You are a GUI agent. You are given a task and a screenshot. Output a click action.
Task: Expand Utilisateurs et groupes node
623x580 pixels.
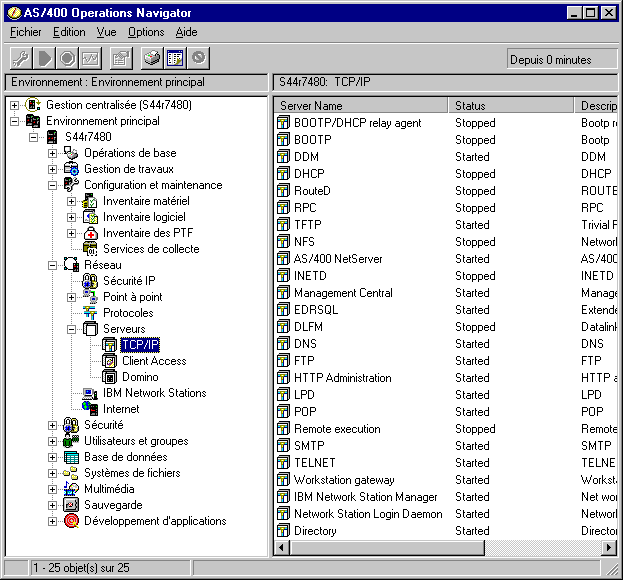(52, 441)
